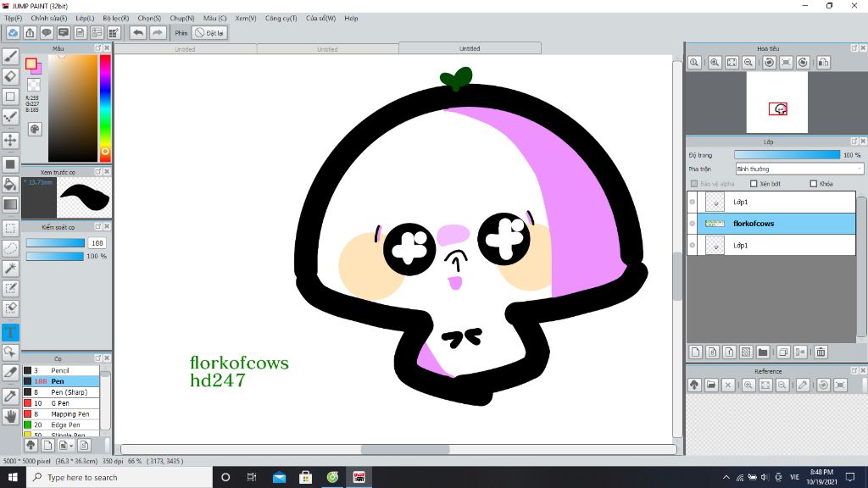This screenshot has width=868, height=488.
Task: Click the foreground color swatch
Action: click(x=31, y=64)
